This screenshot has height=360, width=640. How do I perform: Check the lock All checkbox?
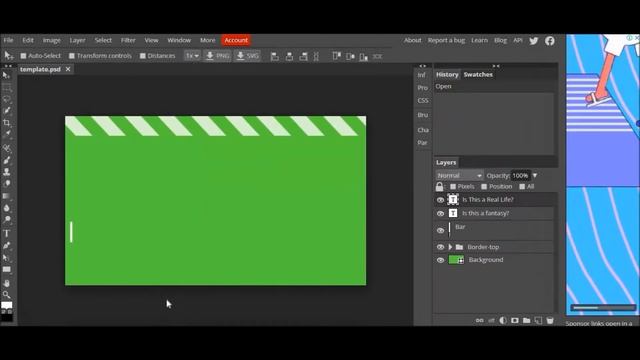point(522,187)
